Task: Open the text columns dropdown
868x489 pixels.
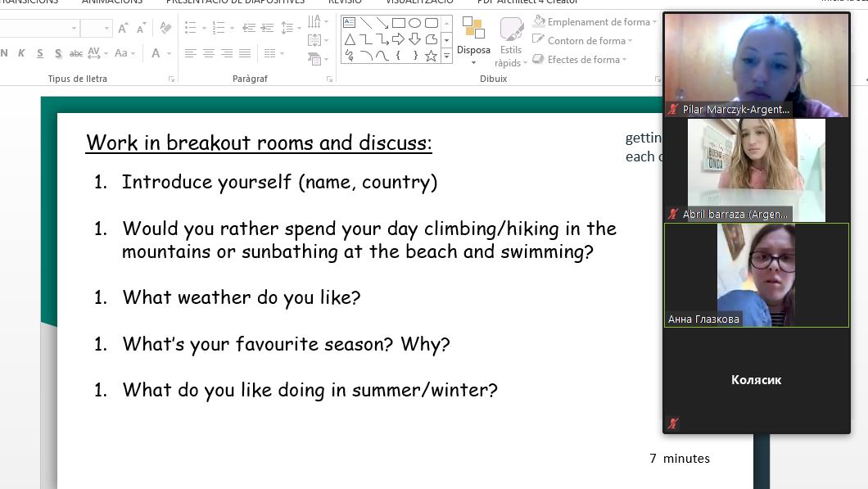Action: (x=274, y=53)
